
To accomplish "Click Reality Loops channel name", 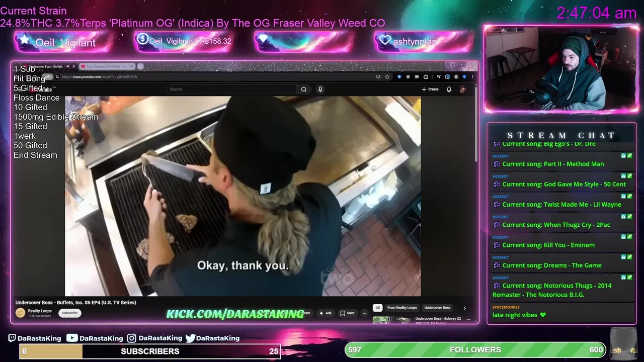I will coord(40,311).
